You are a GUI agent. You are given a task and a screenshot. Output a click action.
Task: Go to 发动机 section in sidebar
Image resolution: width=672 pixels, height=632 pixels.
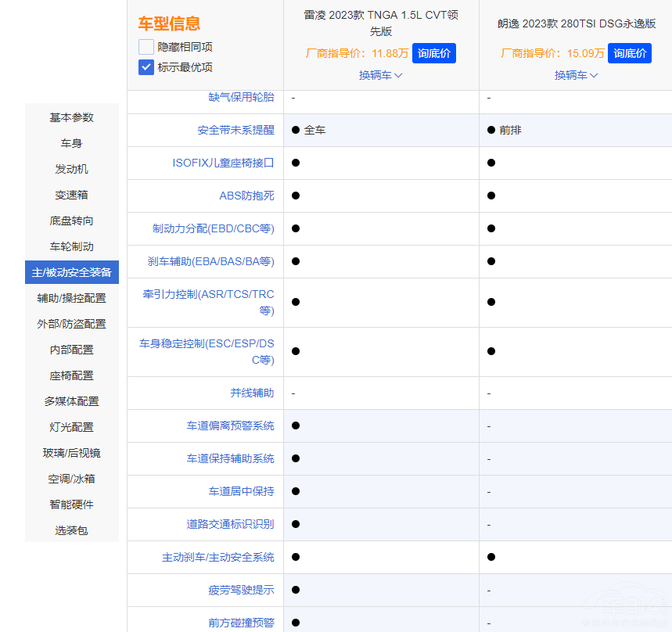click(x=72, y=169)
